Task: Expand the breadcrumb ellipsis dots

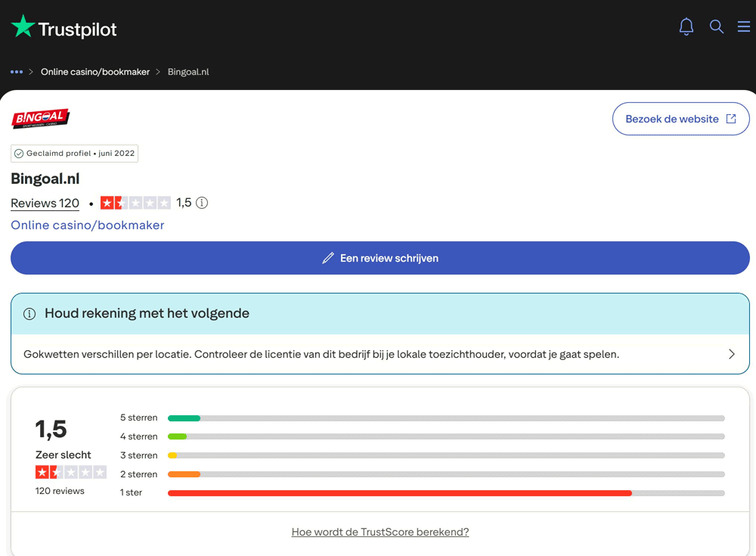Action: coord(17,72)
